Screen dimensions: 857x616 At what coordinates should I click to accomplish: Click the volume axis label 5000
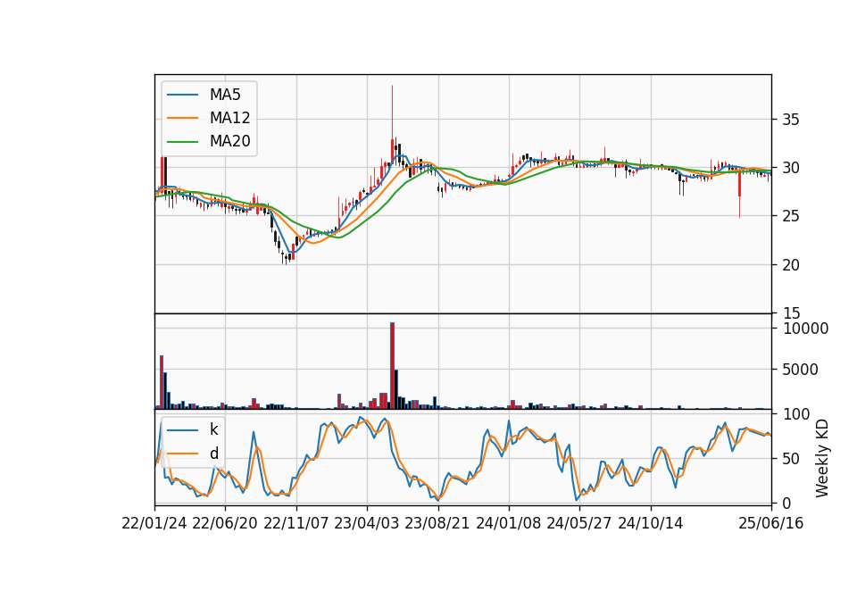click(800, 370)
